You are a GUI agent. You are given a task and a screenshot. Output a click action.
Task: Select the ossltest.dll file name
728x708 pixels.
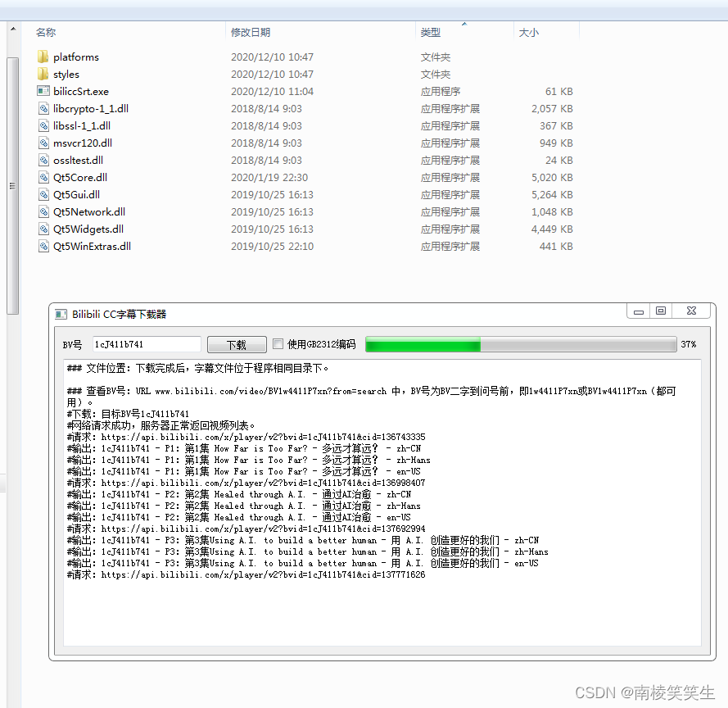point(78,160)
